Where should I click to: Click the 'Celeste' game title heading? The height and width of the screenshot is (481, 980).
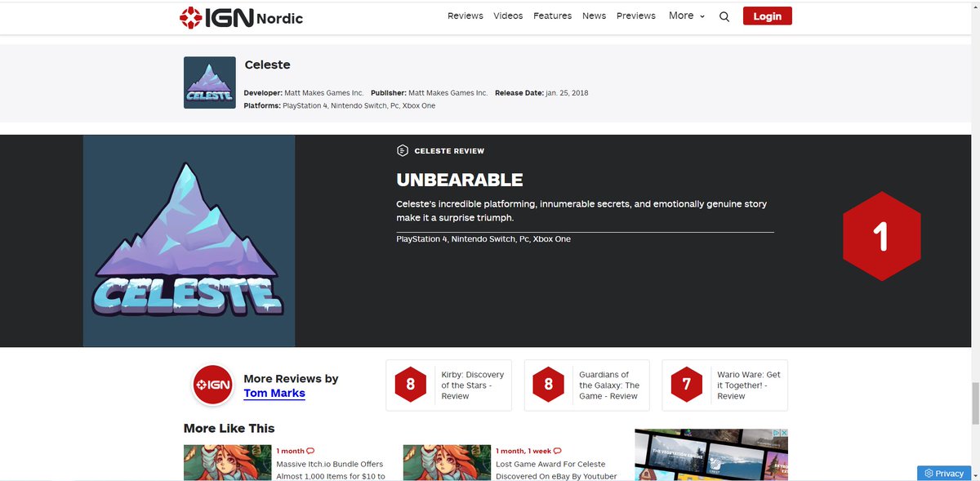268,65
